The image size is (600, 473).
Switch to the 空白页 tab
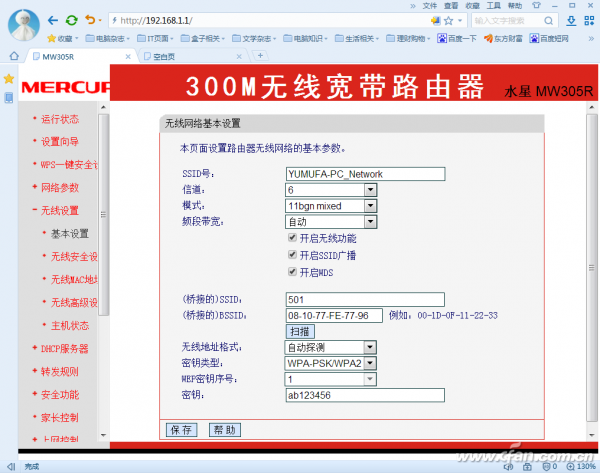[194, 57]
